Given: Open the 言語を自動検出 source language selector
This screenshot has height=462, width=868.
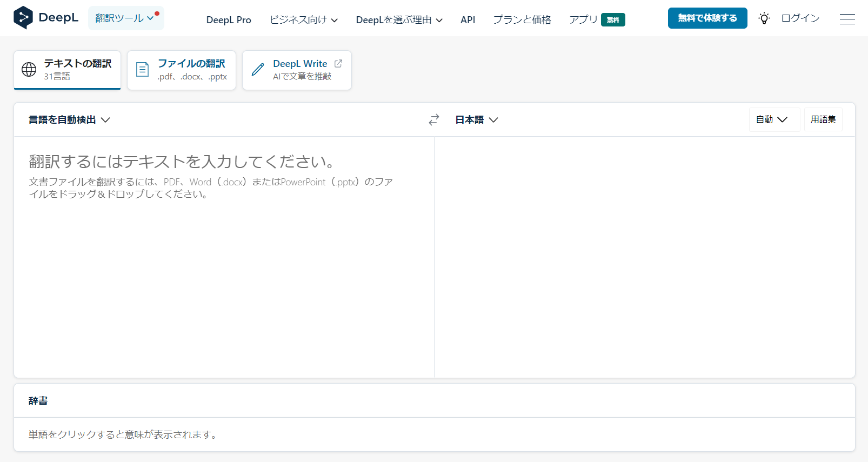Looking at the screenshot, I should pos(69,120).
